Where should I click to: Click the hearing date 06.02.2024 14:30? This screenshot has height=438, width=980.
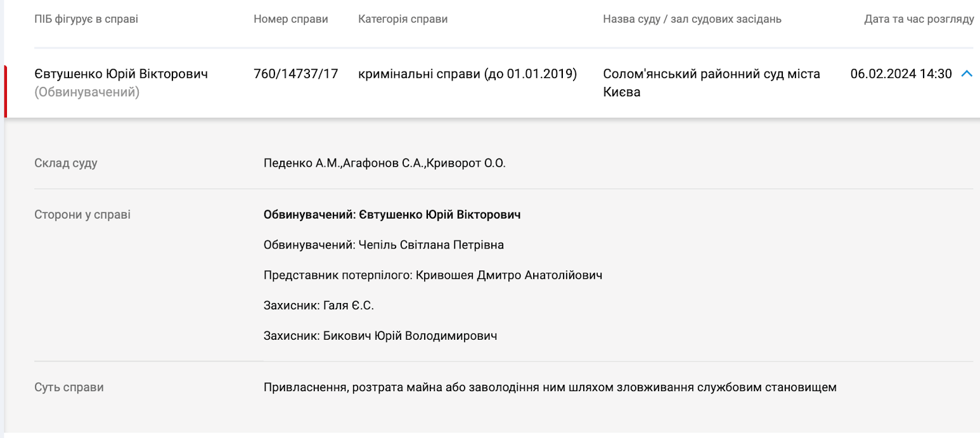(901, 74)
